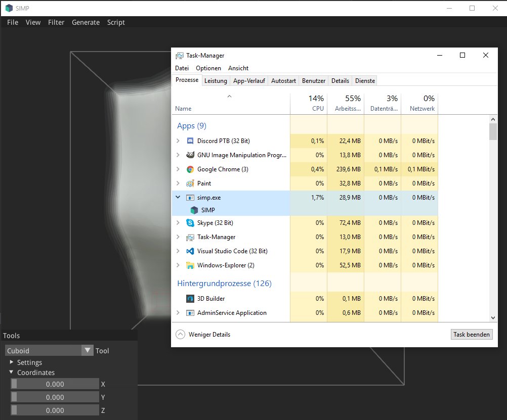
Task: Click the 3D Builder icon
Action: coord(190,299)
